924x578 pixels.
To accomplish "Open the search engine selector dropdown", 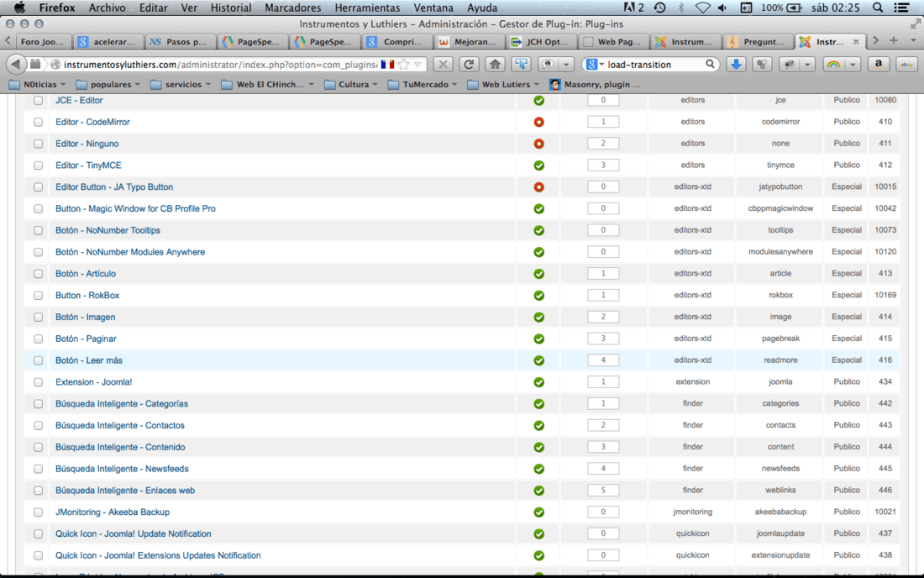I will [x=596, y=64].
